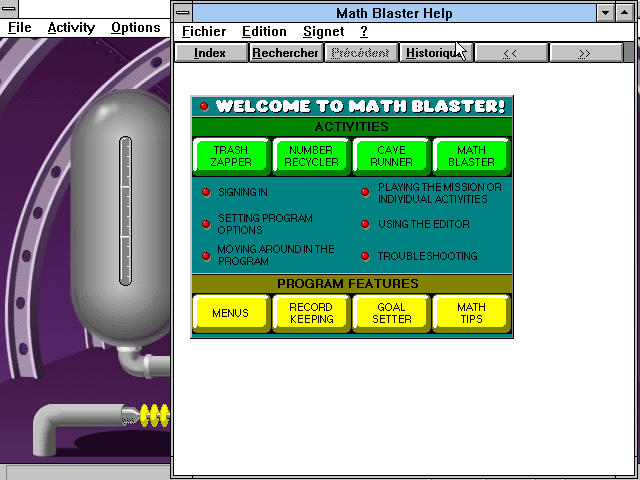Open the Math Blaster window control menu box
This screenshot has width=640, height=480.
[x=8, y=8]
